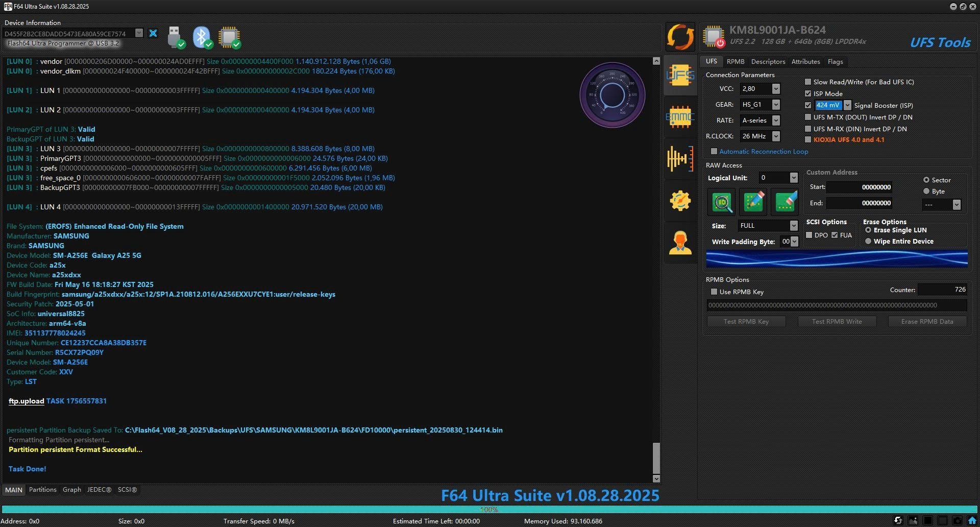
Task: Click the orange refresh arrows icon
Action: [x=680, y=37]
